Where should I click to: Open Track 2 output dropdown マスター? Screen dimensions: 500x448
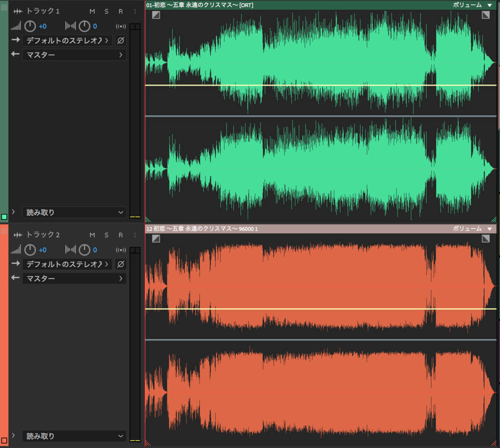[74, 278]
